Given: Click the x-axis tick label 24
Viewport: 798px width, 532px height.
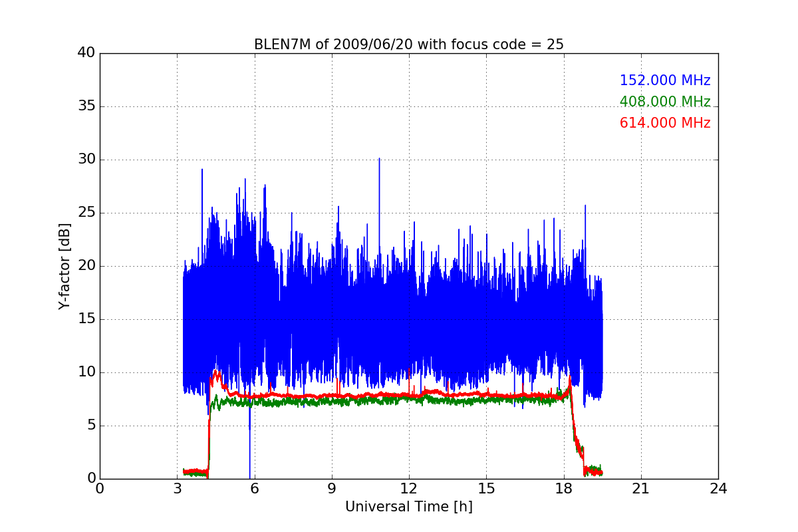Looking at the screenshot, I should tap(718, 488).
